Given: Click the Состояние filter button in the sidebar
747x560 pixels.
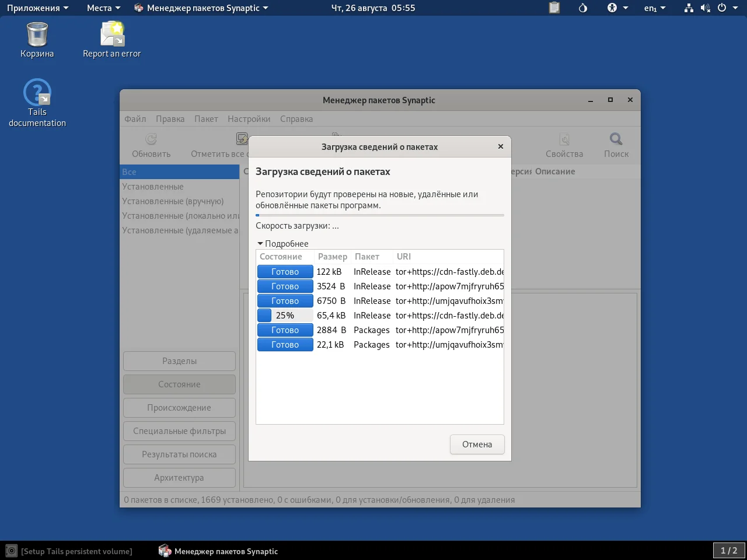Looking at the screenshot, I should coord(179,384).
